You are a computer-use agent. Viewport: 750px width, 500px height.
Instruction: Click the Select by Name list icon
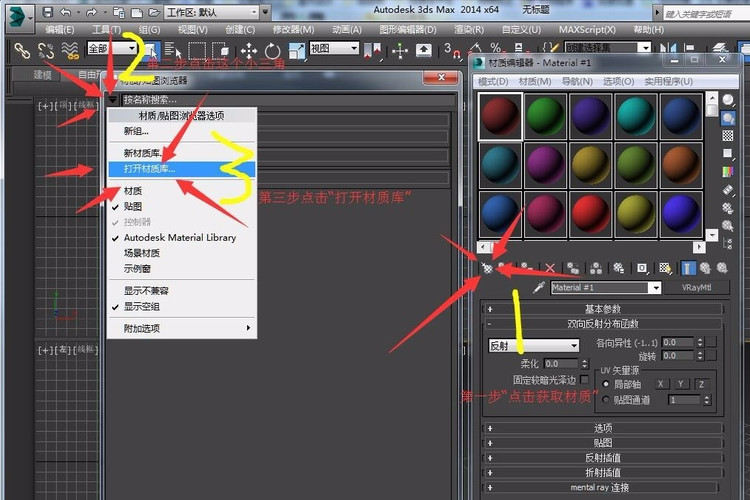pyautogui.click(x=172, y=50)
